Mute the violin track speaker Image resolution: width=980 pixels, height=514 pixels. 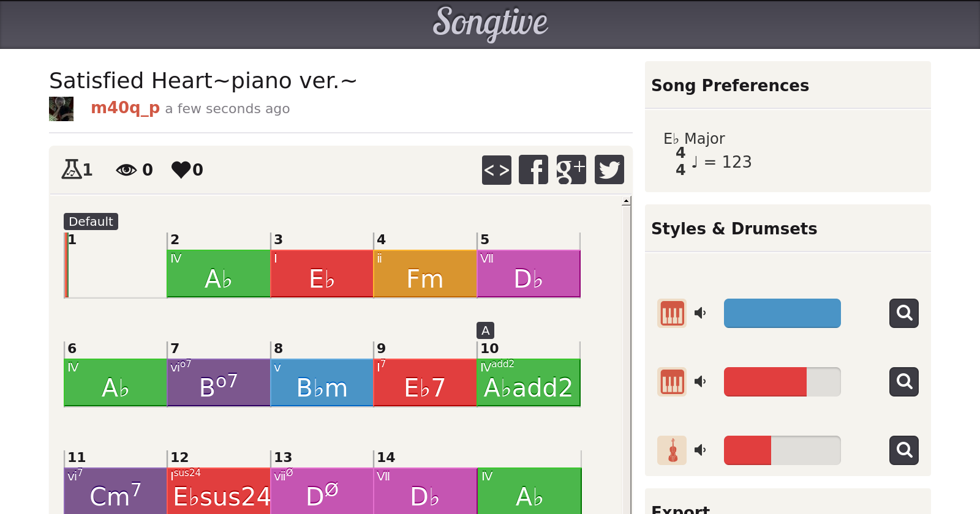(x=700, y=450)
